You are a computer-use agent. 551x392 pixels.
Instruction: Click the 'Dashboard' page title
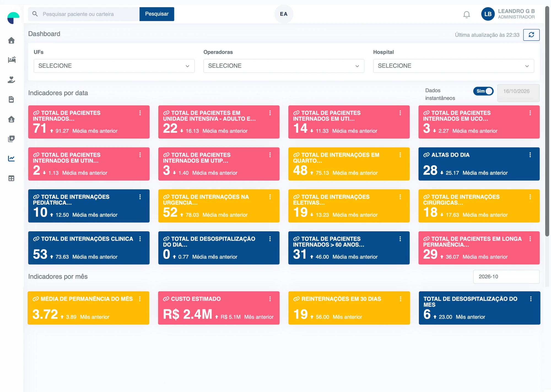(44, 34)
